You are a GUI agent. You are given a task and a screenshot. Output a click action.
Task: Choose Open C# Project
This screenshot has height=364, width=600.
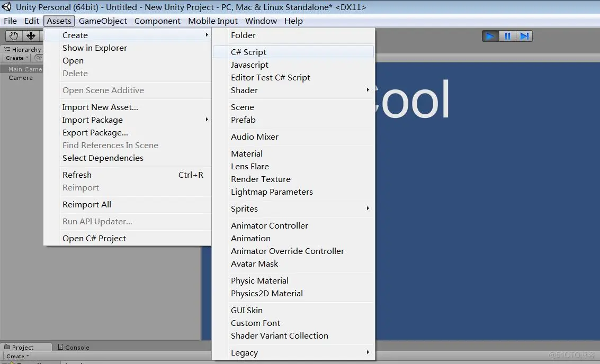point(128,238)
